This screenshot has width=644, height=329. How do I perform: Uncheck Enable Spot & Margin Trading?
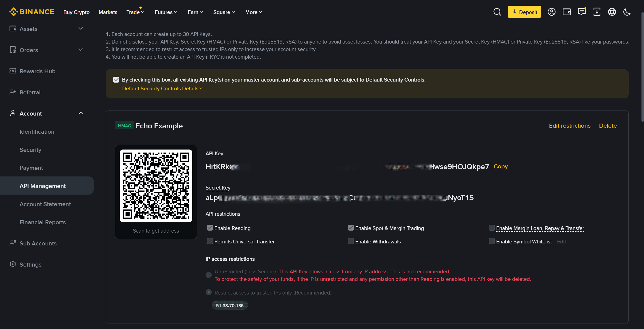[x=351, y=228]
